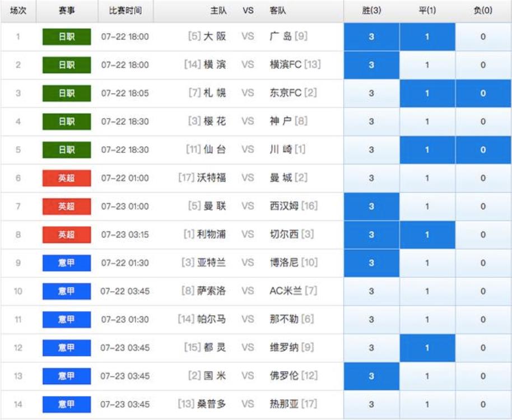Image resolution: width=512 pixels, height=420 pixels.
Task: Select win (3) for 桑普多 vs 热那亚
Action: pos(371,404)
